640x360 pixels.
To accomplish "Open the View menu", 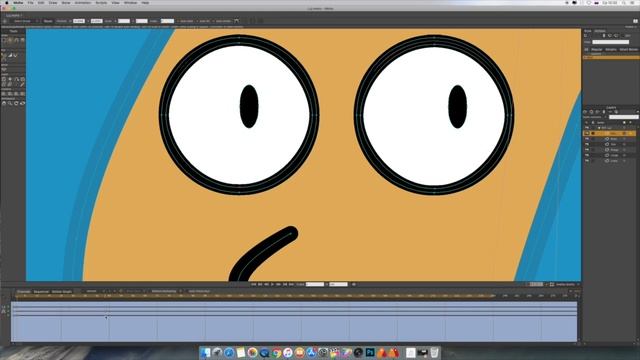I will [116, 2].
